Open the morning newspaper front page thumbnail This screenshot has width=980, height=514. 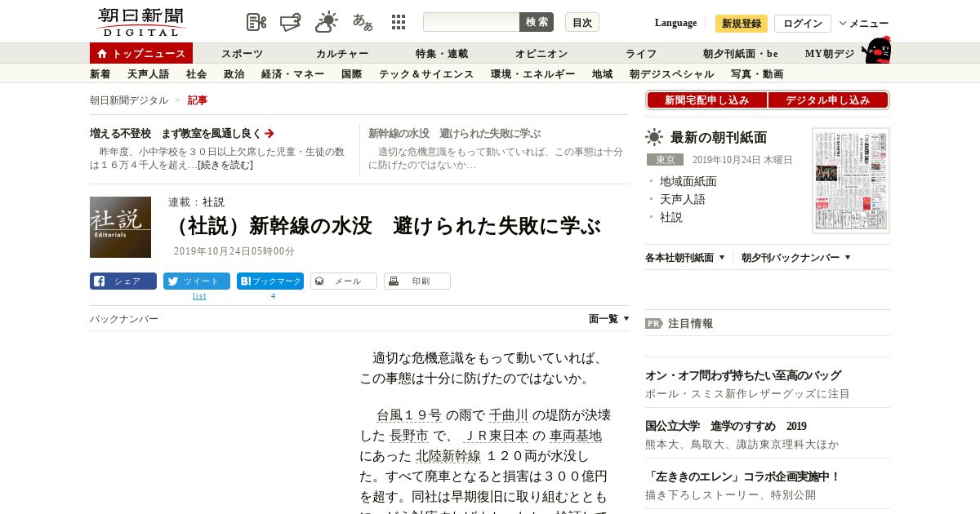pos(851,180)
